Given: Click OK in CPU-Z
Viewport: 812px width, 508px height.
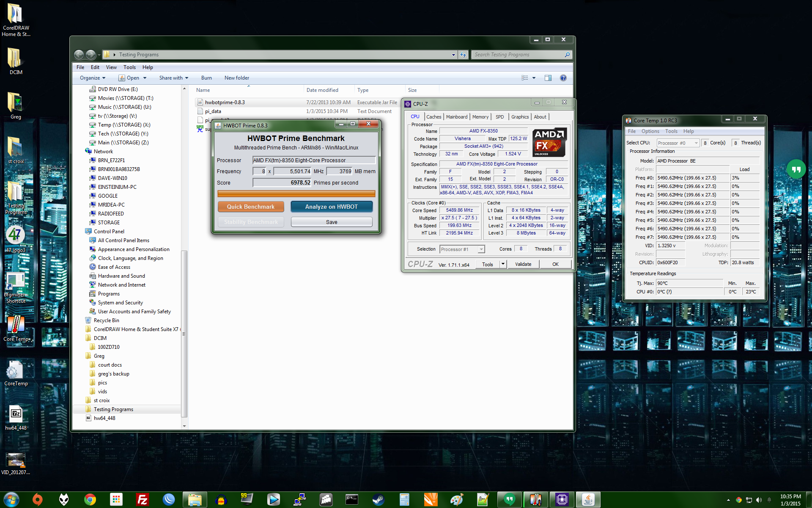Looking at the screenshot, I should click(555, 264).
